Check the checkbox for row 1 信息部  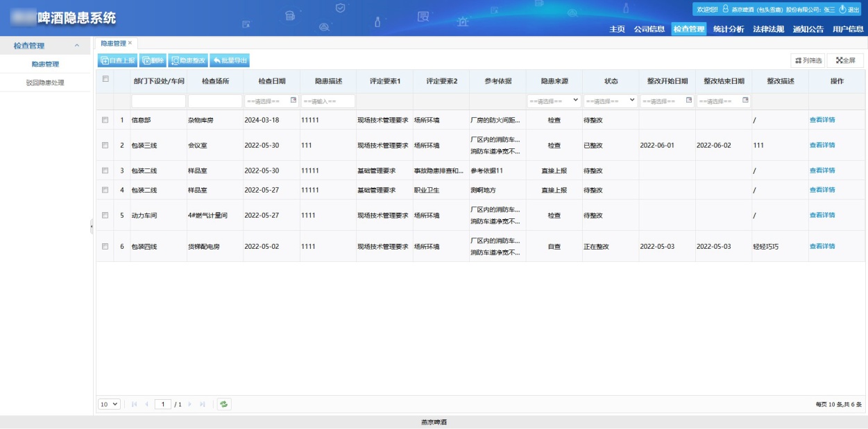pos(105,120)
